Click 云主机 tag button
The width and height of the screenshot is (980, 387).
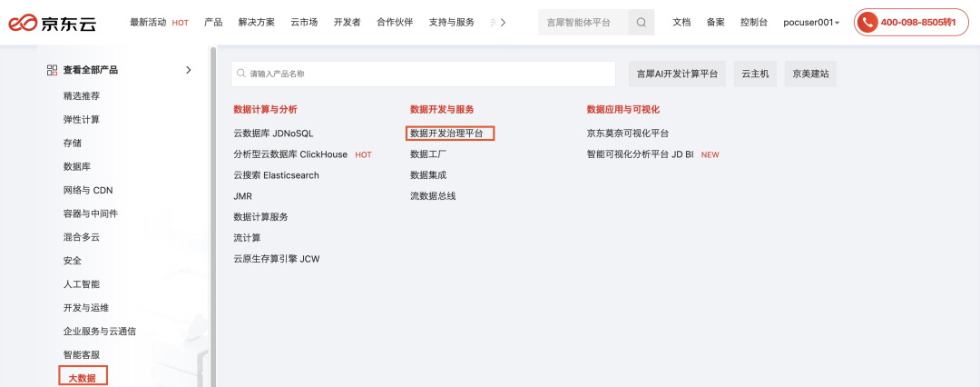[x=755, y=74]
